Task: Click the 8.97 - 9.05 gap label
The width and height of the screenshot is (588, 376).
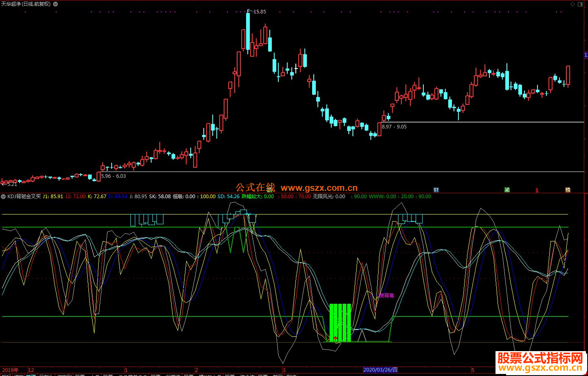Action: tap(394, 127)
